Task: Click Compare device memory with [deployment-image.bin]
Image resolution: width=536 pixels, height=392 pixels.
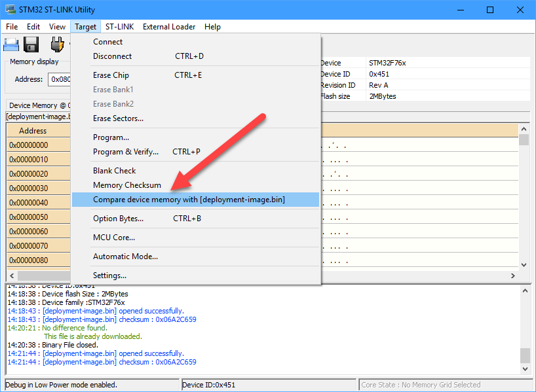Action: coord(195,200)
